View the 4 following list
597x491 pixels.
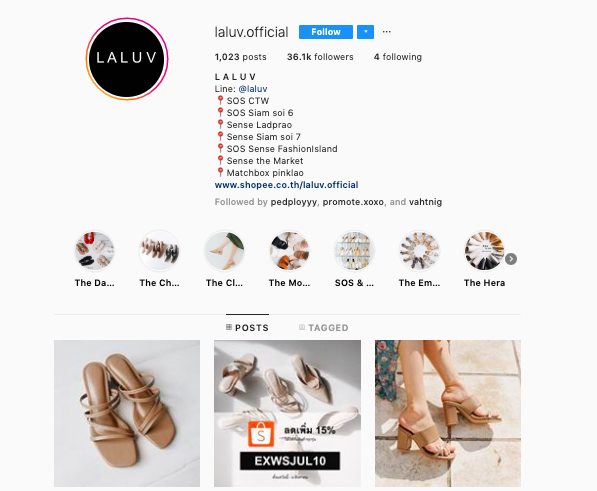[x=398, y=57]
